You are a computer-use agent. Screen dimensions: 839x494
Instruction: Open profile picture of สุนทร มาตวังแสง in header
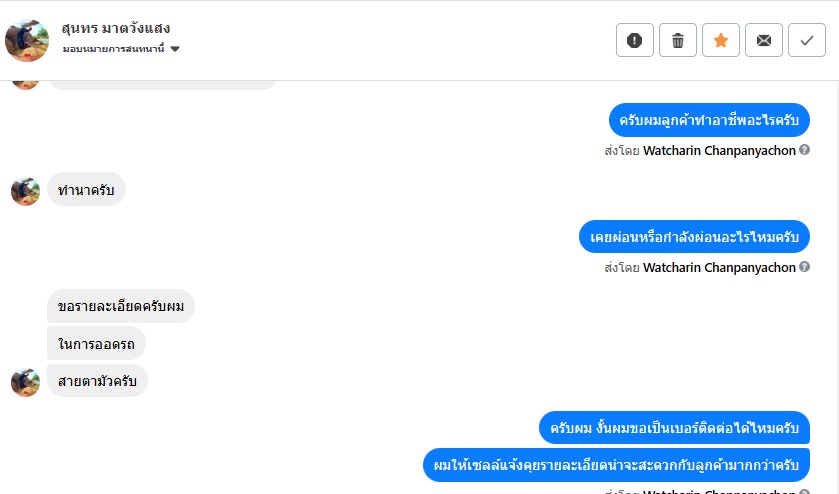27,40
